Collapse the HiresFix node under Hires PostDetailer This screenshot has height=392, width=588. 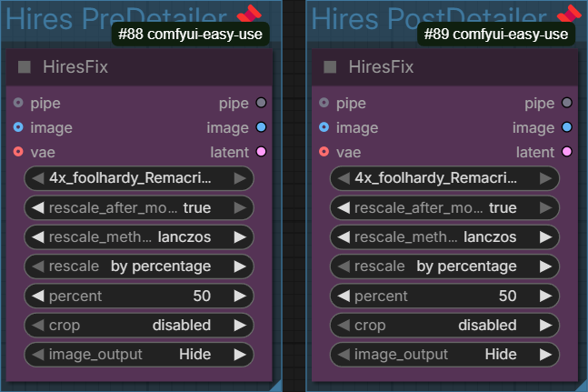[330, 67]
